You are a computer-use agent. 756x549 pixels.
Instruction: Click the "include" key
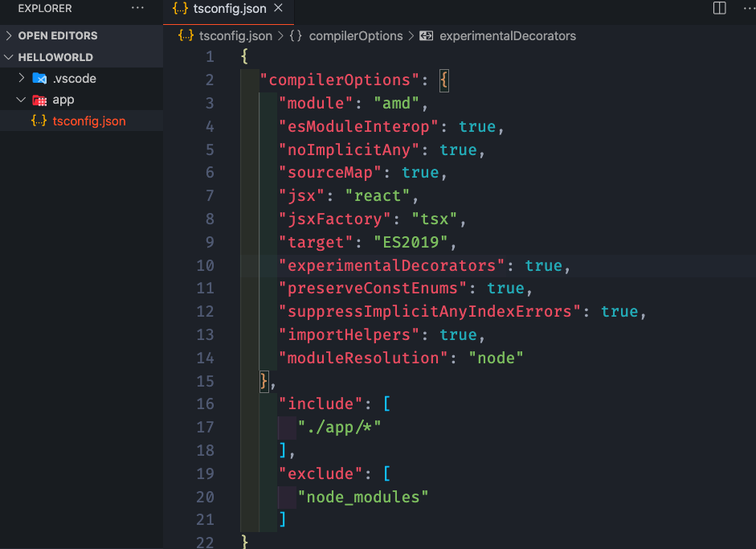[321, 404]
